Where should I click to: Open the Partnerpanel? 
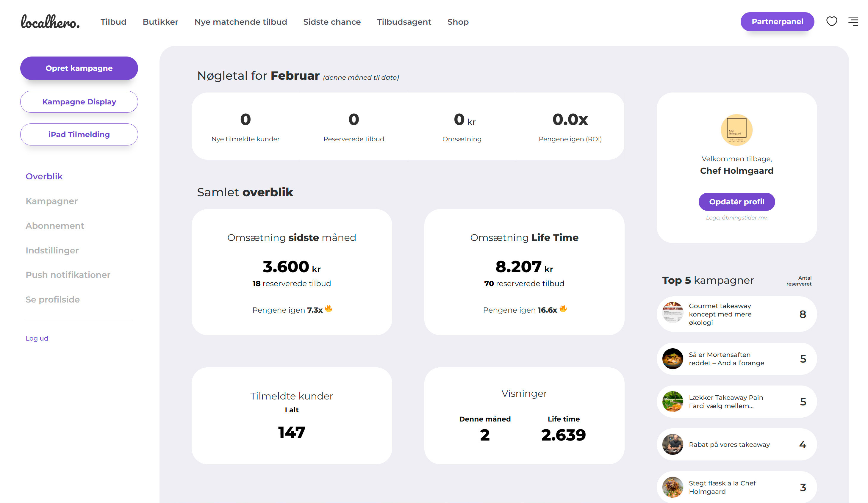click(x=777, y=22)
